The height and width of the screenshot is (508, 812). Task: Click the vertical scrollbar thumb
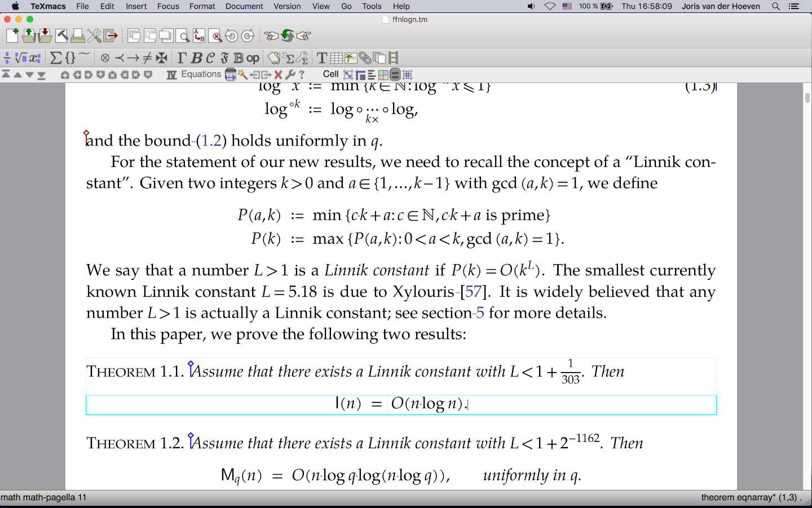(807, 98)
